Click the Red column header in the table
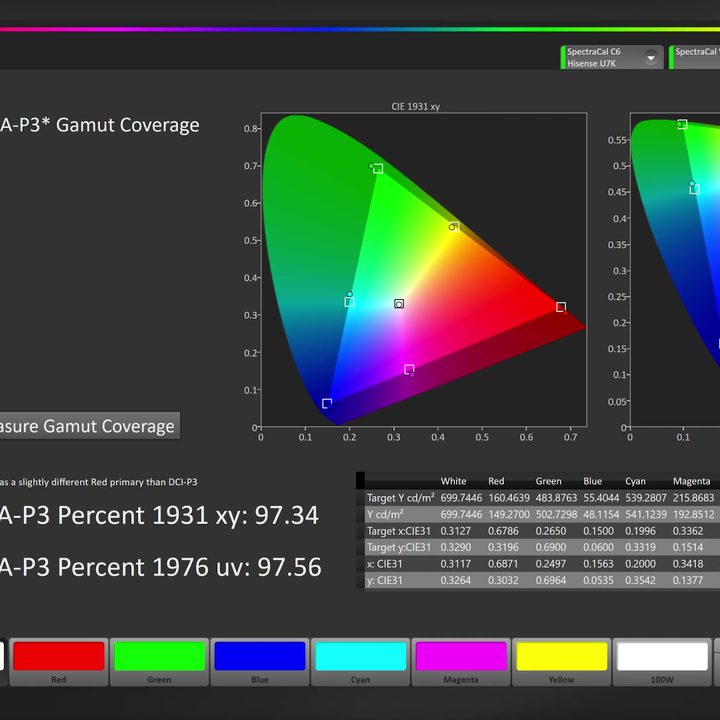720x720 pixels. (x=496, y=481)
